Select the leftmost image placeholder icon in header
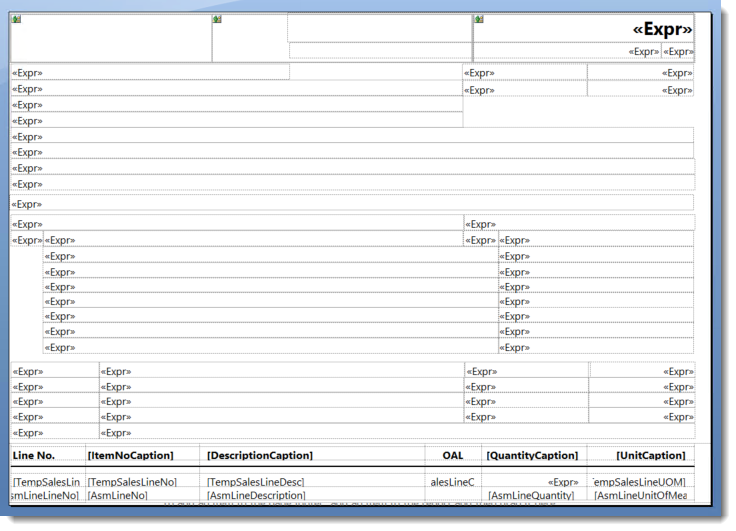 [x=16, y=19]
